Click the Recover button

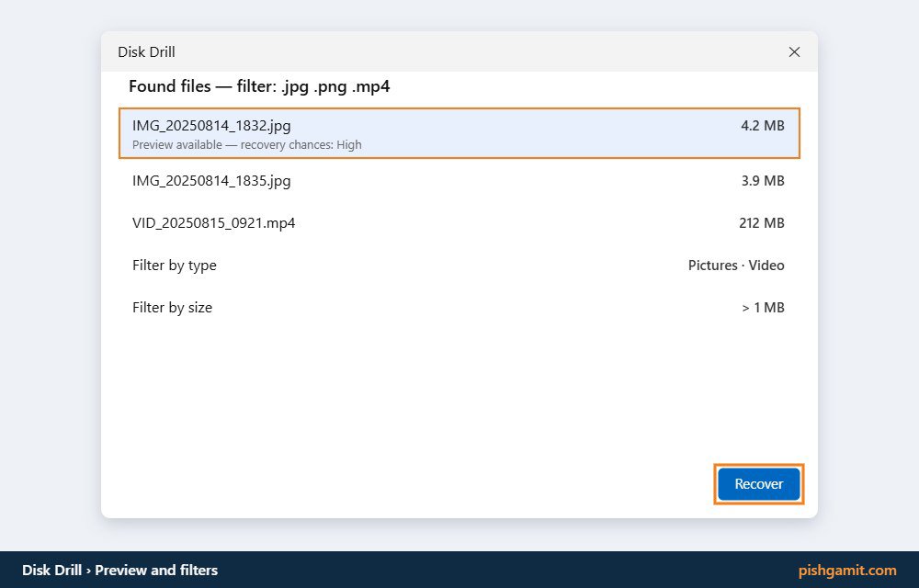coord(758,484)
